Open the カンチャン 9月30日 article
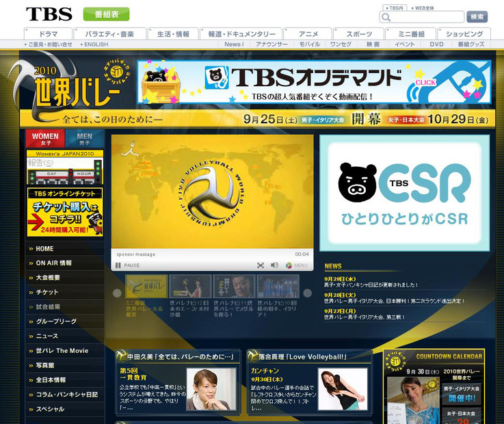 [267, 375]
